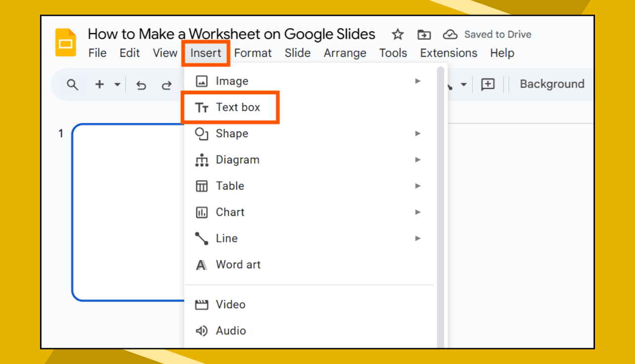The width and height of the screenshot is (635, 364).
Task: Click the Chart icon in the Insert menu
Action: pyautogui.click(x=202, y=212)
